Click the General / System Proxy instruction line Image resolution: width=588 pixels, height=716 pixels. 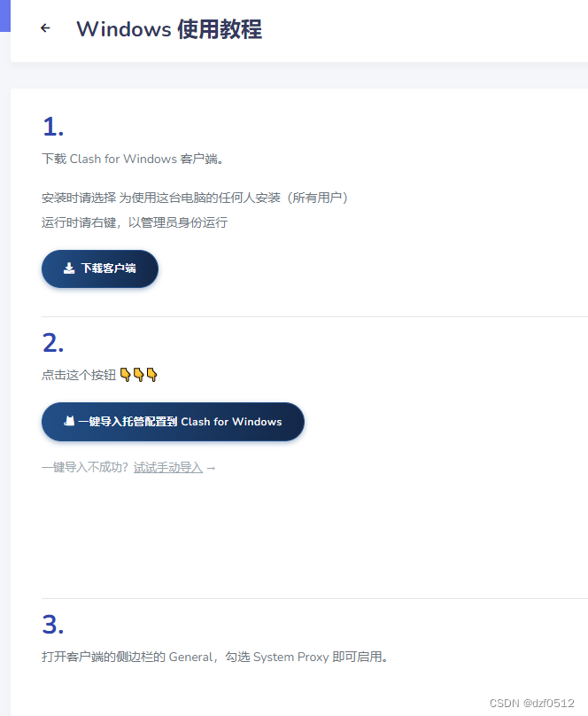(x=215, y=657)
